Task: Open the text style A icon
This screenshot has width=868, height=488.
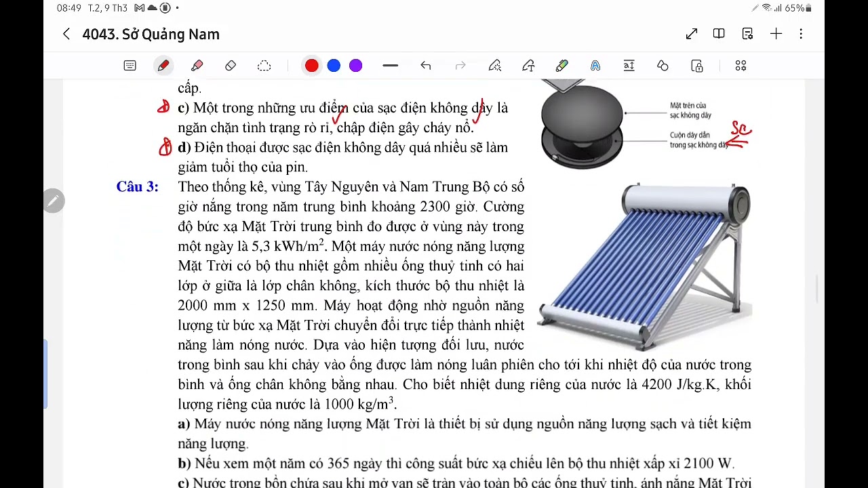Action: (x=595, y=66)
